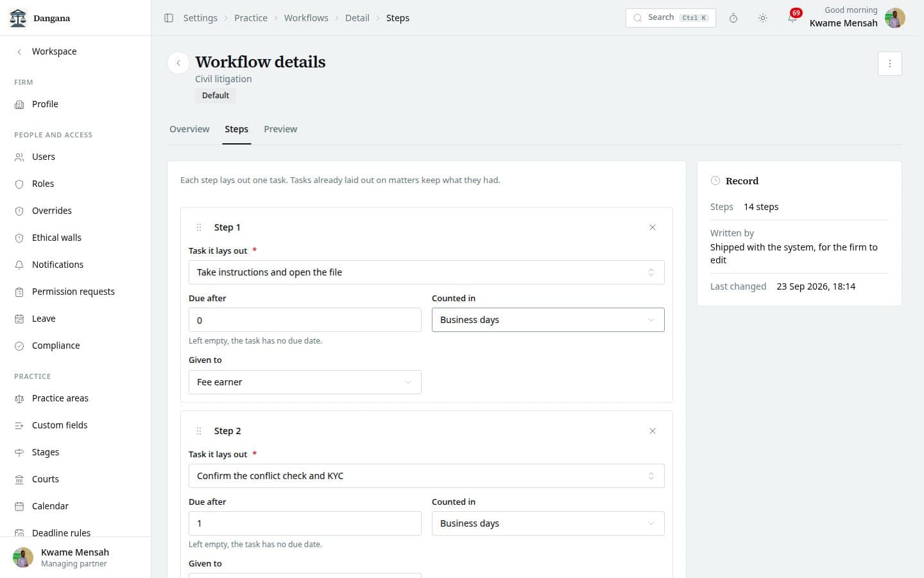This screenshot has width=924, height=578.
Task: Click Step 1 Due after field
Action: click(305, 320)
